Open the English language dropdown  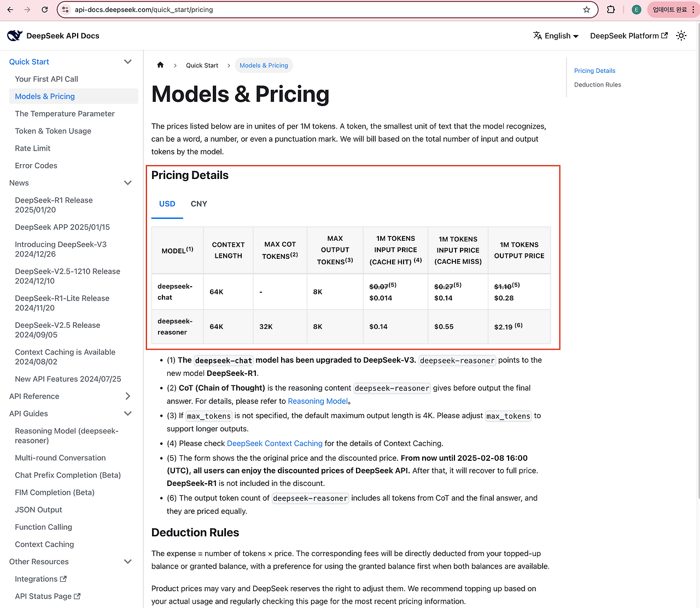coord(556,36)
